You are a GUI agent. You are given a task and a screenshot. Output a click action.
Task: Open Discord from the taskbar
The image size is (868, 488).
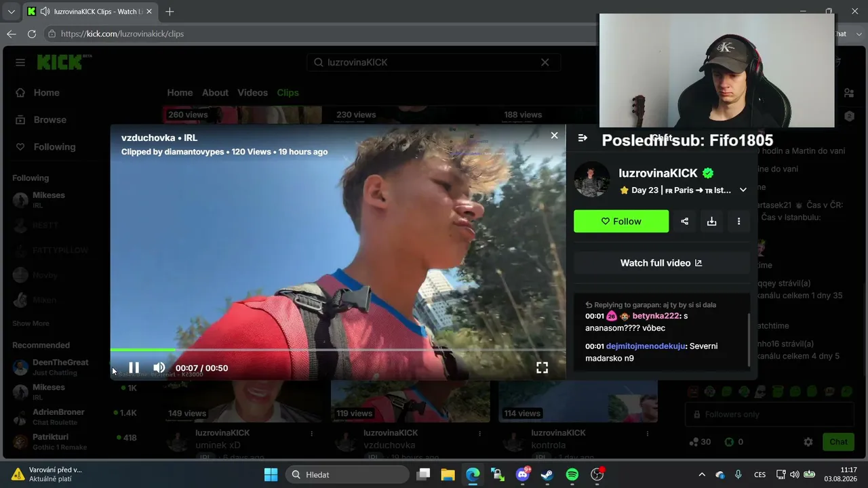point(523,474)
